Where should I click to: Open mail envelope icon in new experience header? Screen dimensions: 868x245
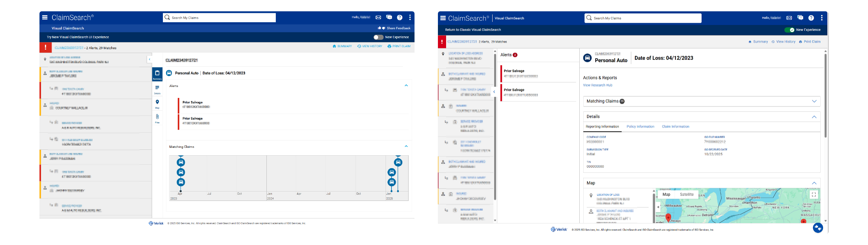click(789, 18)
